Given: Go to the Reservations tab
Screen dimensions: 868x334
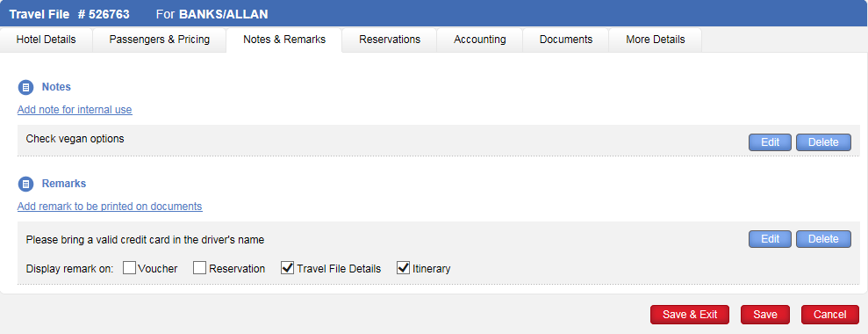Looking at the screenshot, I should coord(390,40).
